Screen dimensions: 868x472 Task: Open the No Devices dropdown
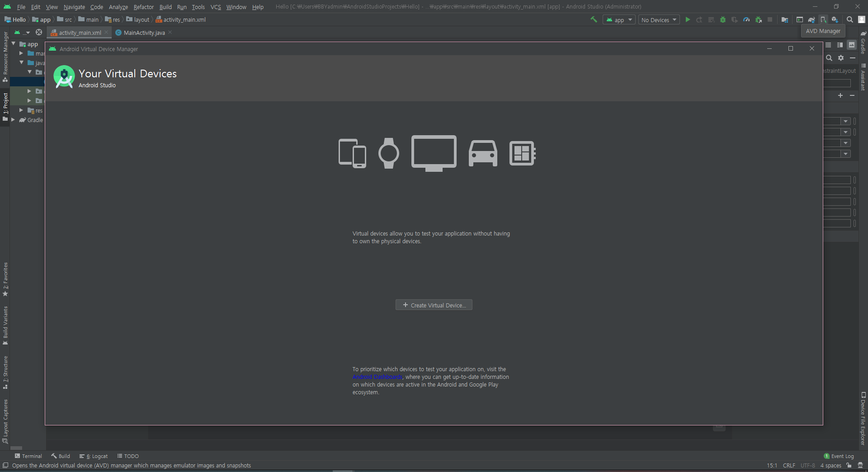[659, 20]
